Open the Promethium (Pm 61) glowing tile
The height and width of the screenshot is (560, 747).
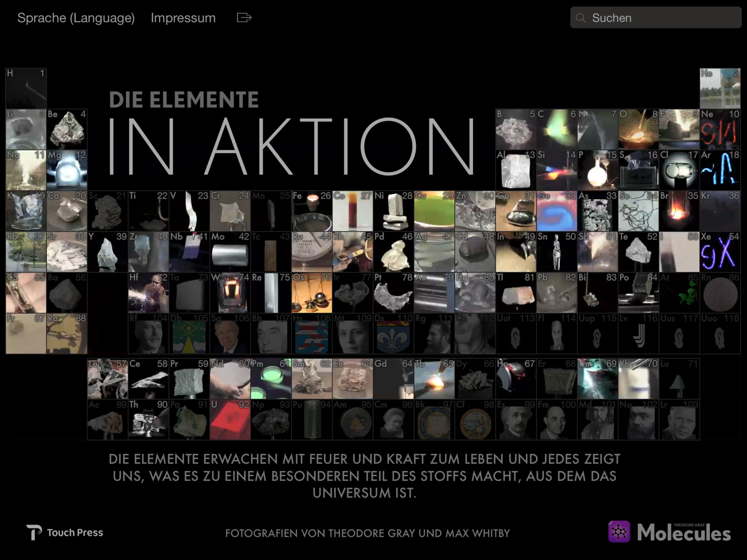271,379
